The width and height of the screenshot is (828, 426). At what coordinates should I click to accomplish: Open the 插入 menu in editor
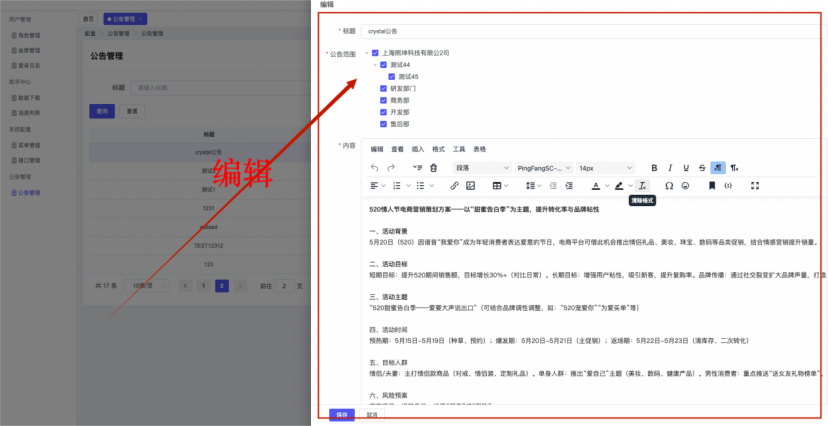tap(418, 149)
